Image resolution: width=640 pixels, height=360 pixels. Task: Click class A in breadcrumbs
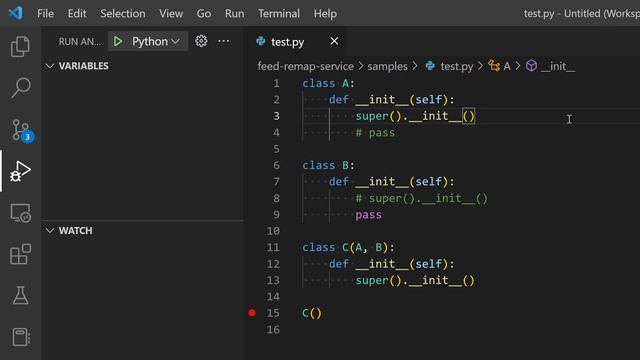(507, 66)
